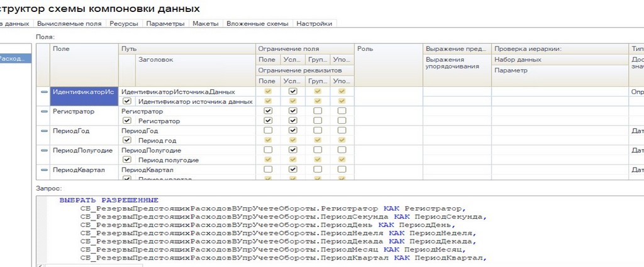Enable Поле restriction checkbox in ПериодГод path line
Image resolution: width=644 pixels, height=267 pixels.
268,131
